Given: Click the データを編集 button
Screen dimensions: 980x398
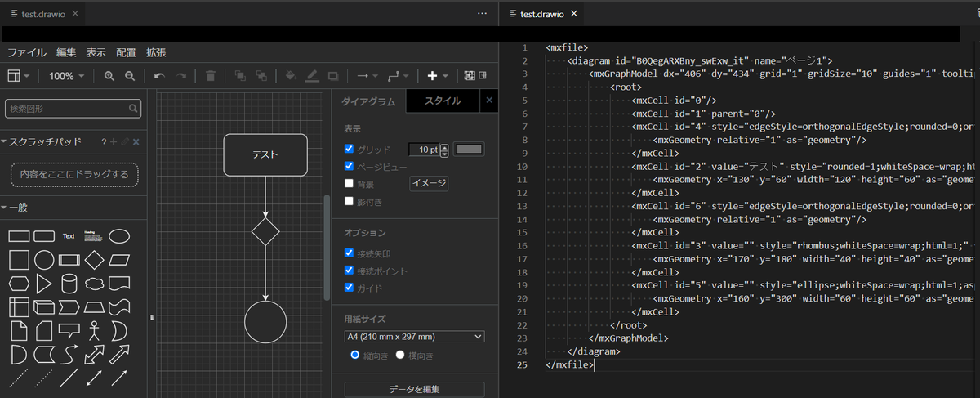Looking at the screenshot, I should point(414,390).
